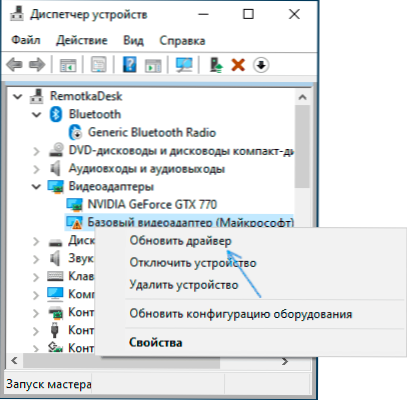
Task: Open the Действие menu
Action: coord(82,40)
